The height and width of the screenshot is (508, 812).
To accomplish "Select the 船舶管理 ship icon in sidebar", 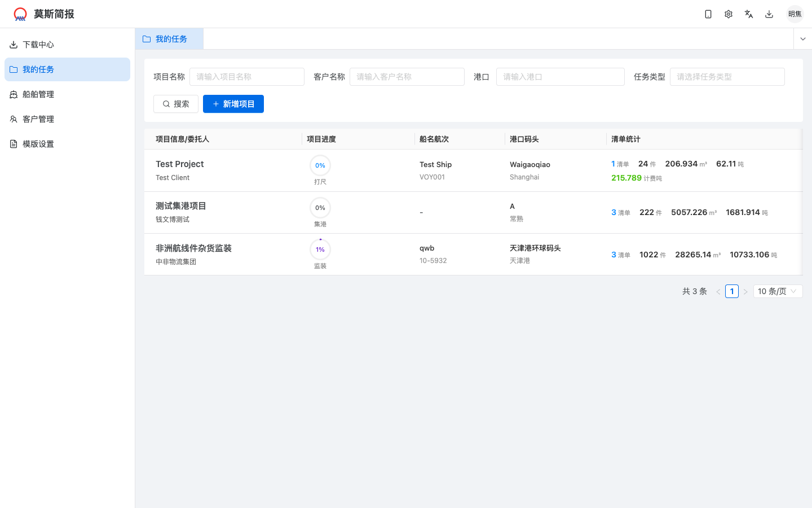I will (13, 94).
